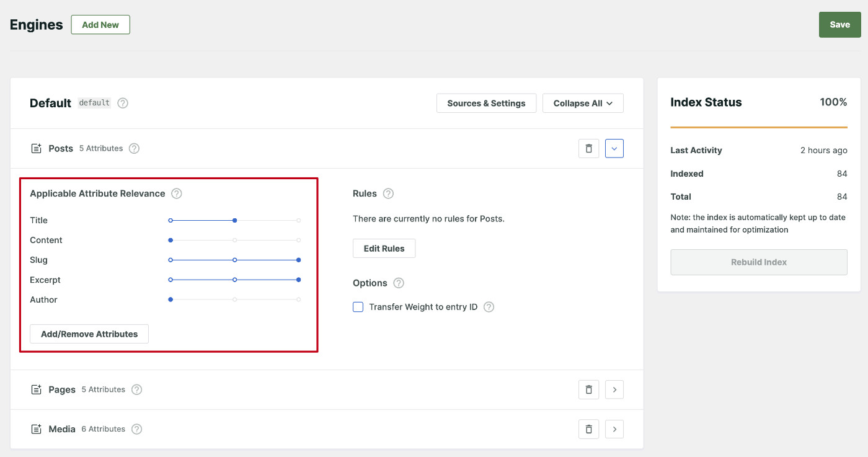Open the Collapse All dropdown
The width and height of the screenshot is (868, 457).
583,103
